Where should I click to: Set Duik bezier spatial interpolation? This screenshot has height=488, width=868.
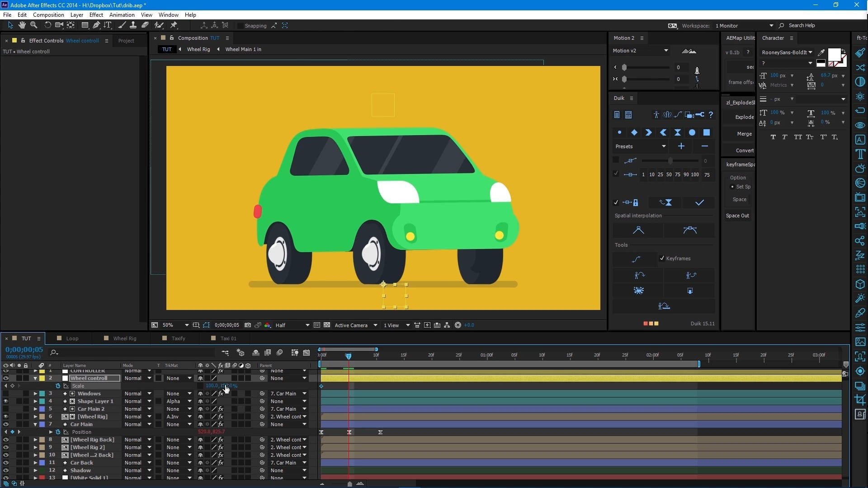point(690,230)
